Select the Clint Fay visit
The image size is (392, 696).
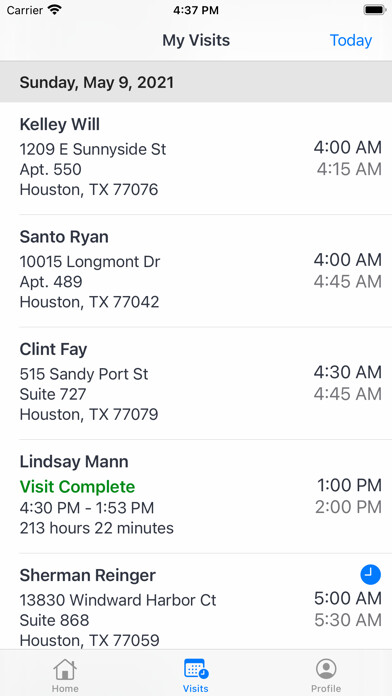[196, 384]
